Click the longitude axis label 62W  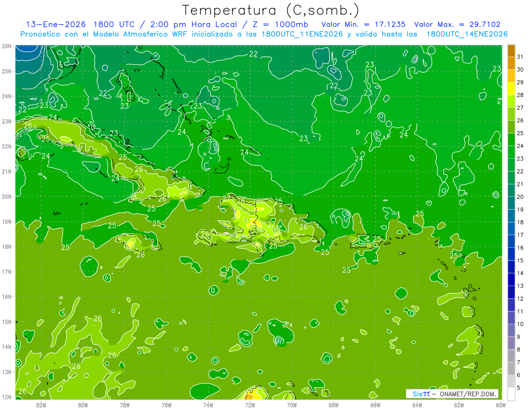tap(458, 405)
